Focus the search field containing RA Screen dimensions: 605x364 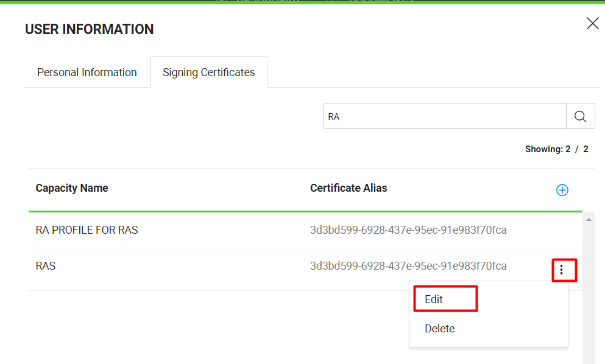[445, 116]
